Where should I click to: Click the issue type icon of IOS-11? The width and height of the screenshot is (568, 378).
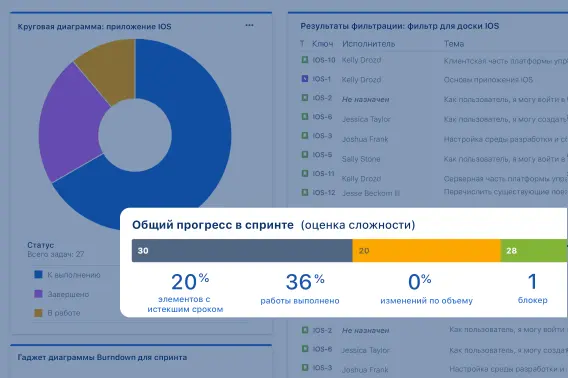click(305, 173)
